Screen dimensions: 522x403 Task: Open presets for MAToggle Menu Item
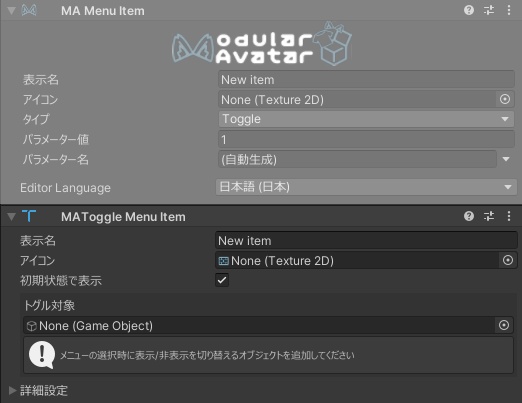pyautogui.click(x=489, y=216)
